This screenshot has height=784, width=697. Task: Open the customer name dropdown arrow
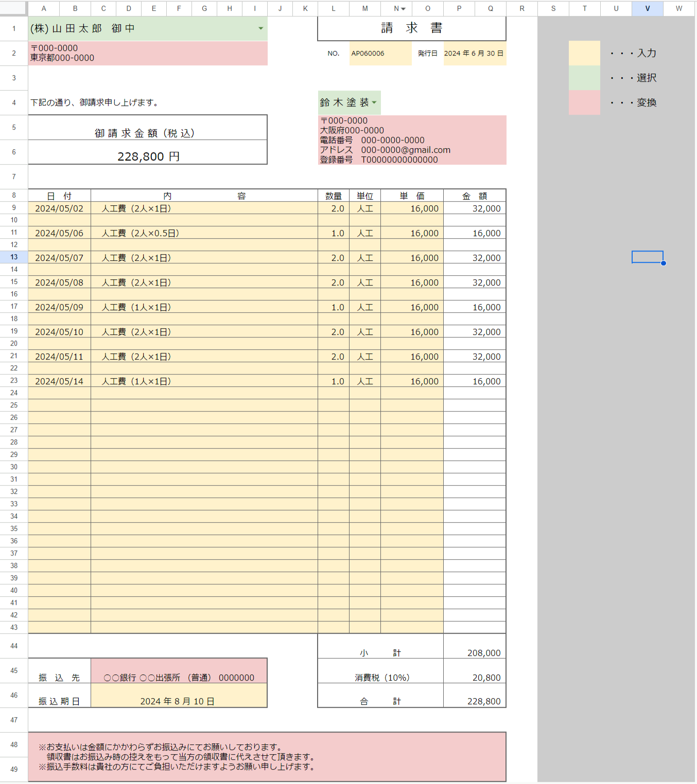pyautogui.click(x=261, y=28)
